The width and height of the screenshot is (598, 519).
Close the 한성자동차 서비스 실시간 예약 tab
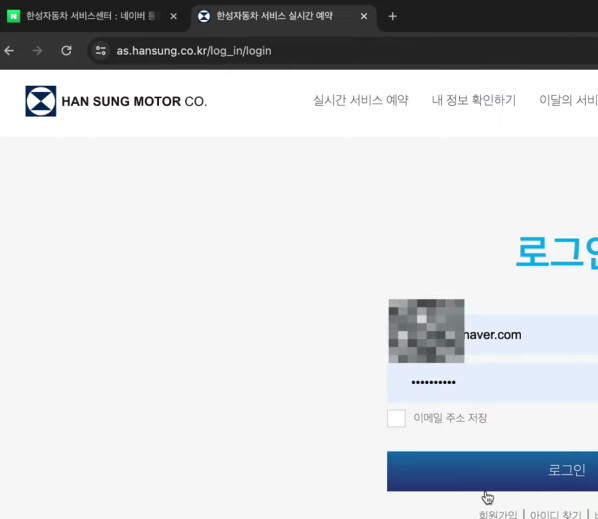click(364, 16)
